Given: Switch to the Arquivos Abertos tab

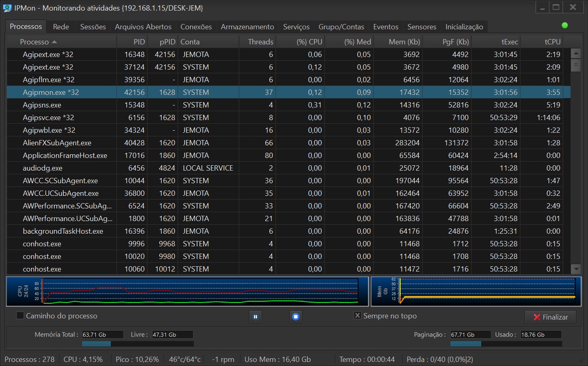Looking at the screenshot, I should tap(143, 27).
